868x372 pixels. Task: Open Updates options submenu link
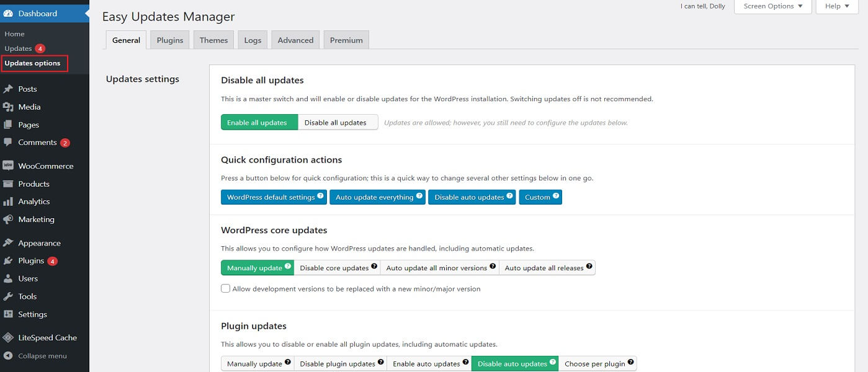[32, 63]
